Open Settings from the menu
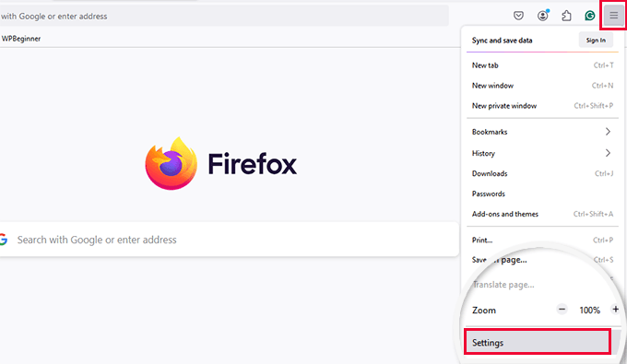 coord(537,343)
